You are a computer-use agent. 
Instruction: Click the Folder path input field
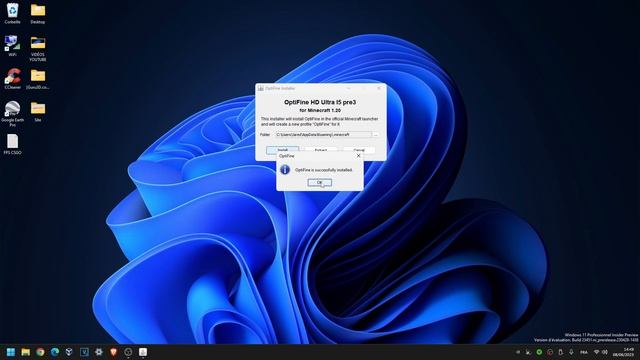click(323, 134)
